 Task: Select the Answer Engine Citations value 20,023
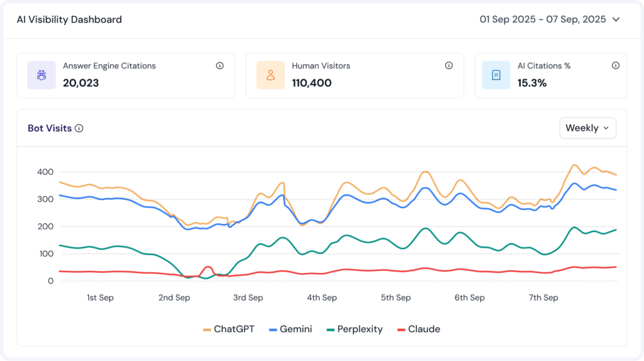pyautogui.click(x=80, y=83)
